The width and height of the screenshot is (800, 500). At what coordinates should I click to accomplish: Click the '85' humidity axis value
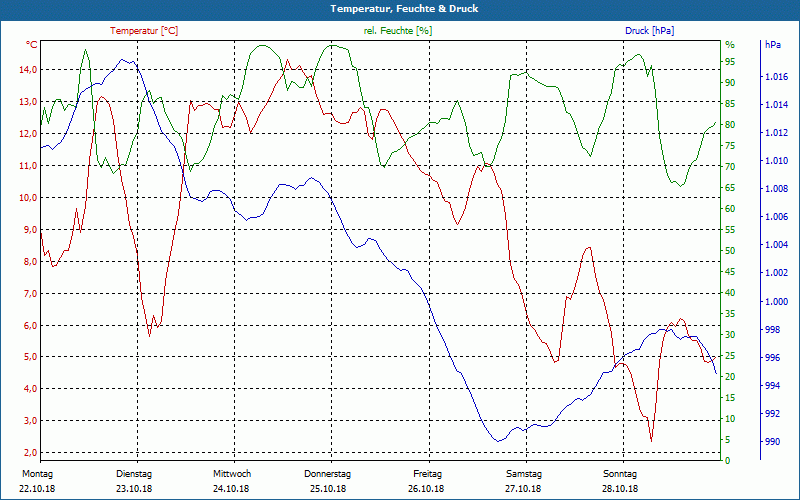click(730, 104)
